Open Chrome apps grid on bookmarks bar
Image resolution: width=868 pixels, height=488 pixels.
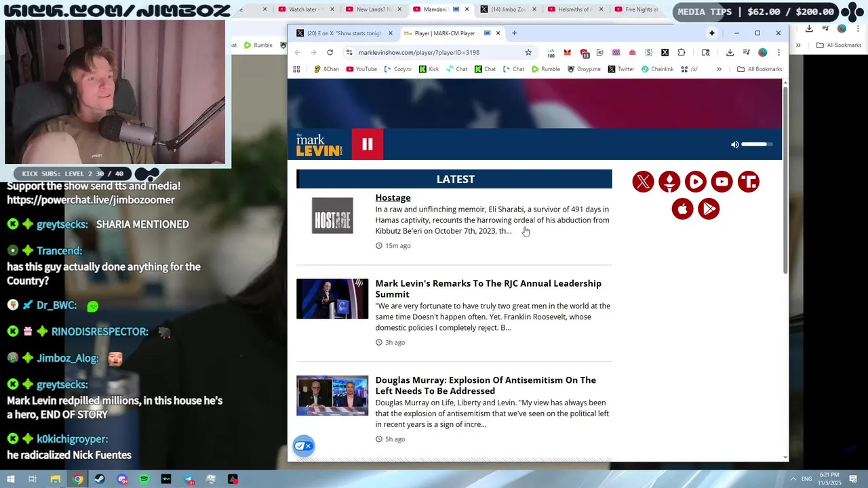296,69
